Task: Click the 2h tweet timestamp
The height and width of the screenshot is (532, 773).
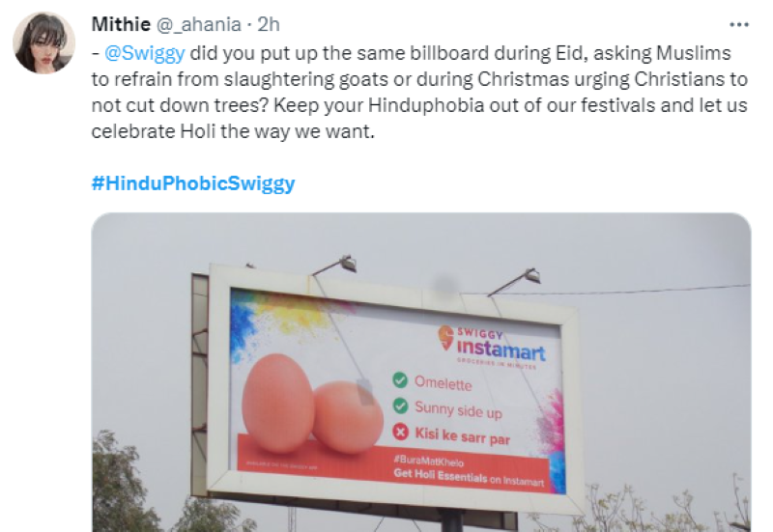Action: [x=269, y=24]
